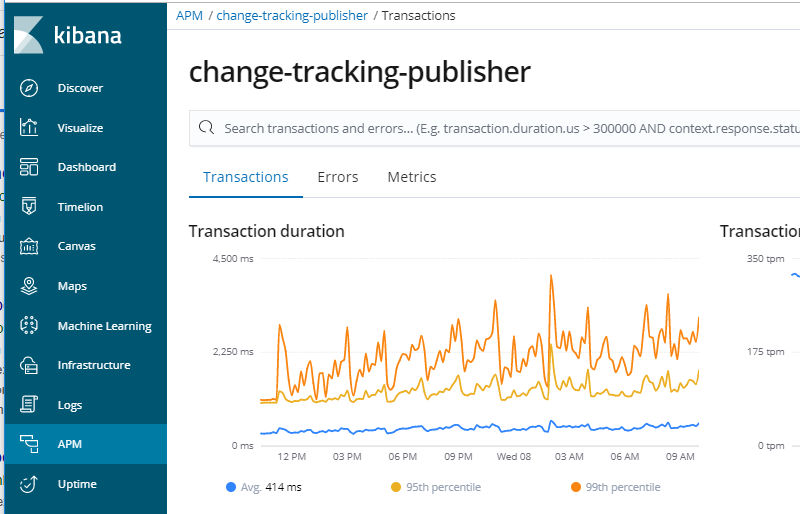Open Machine Learning via its icon
The image size is (800, 514).
click(29, 325)
